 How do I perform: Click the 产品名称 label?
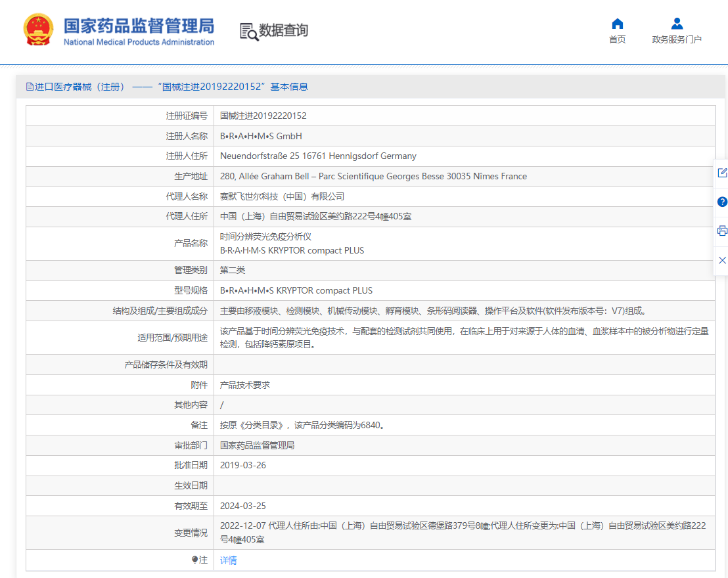pyautogui.click(x=191, y=243)
